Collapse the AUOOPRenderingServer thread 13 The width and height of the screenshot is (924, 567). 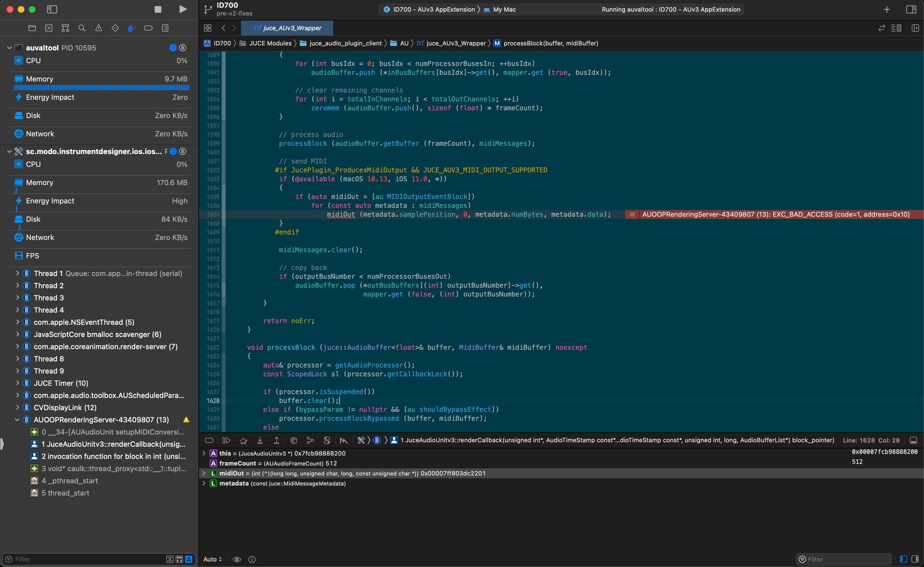(17, 420)
